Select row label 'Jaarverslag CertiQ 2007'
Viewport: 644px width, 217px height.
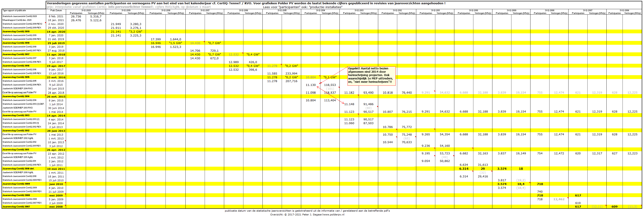click(16, 206)
